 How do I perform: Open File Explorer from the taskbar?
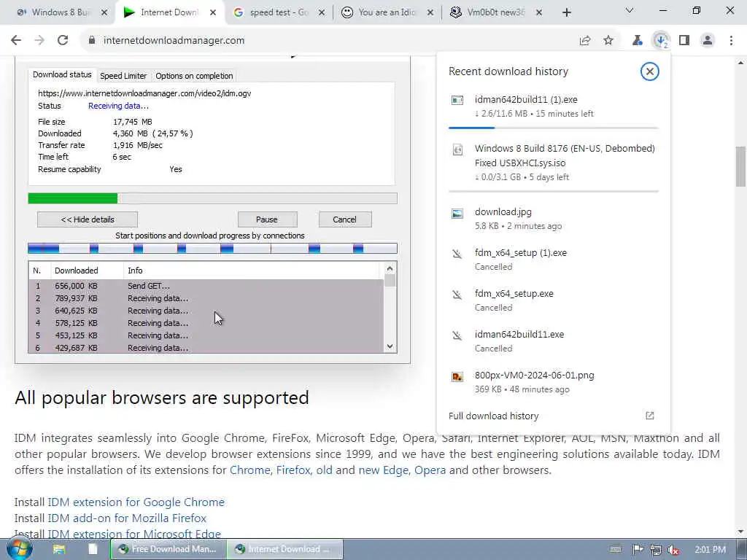pyautogui.click(x=59, y=549)
